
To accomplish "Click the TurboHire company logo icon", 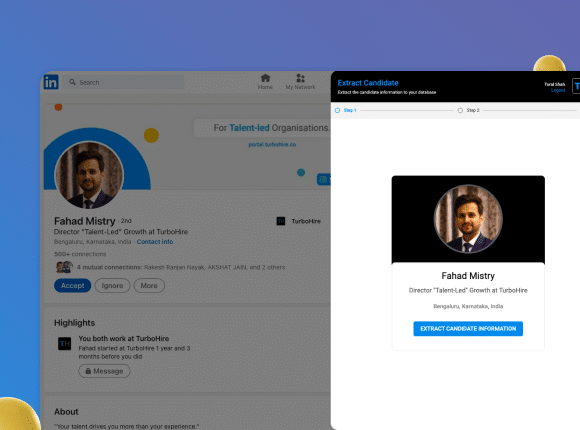I will pyautogui.click(x=281, y=221).
